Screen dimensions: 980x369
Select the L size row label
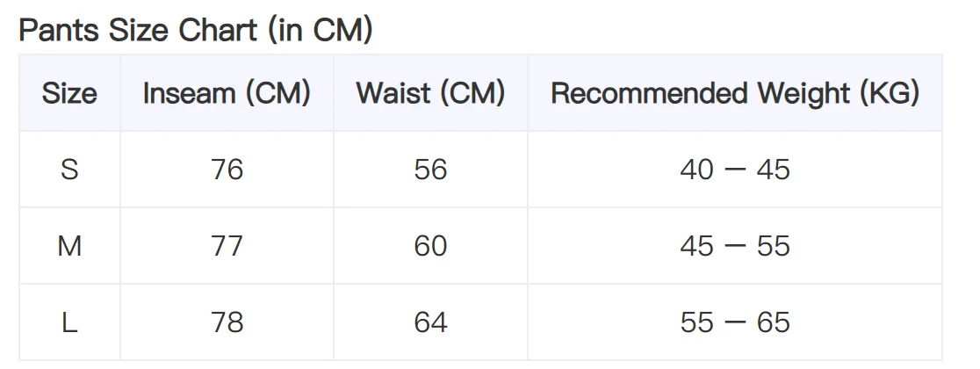[69, 322]
